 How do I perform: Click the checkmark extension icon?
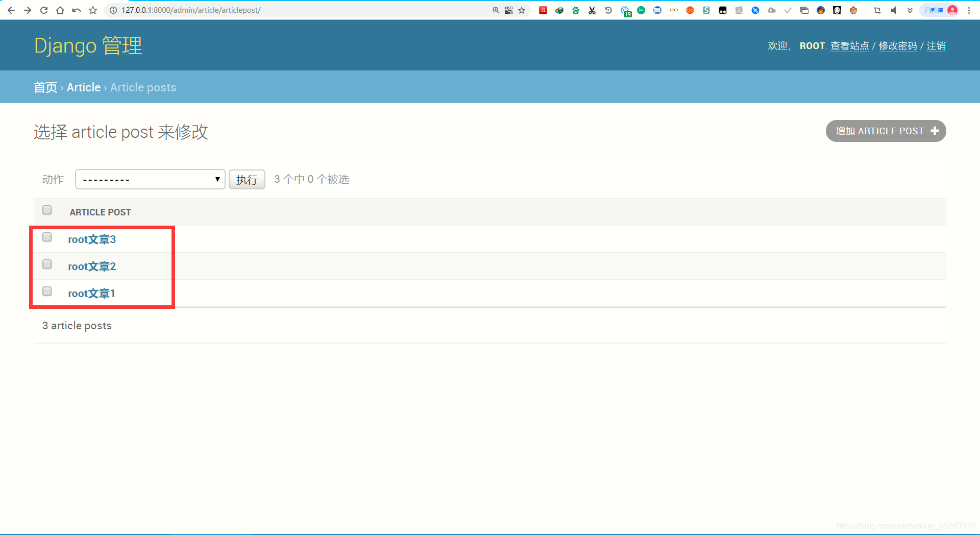click(788, 10)
